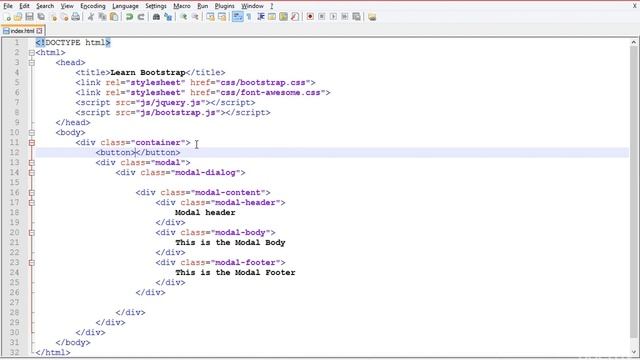
Task: Collapse the html fold marker on line 2
Action: pos(32,53)
